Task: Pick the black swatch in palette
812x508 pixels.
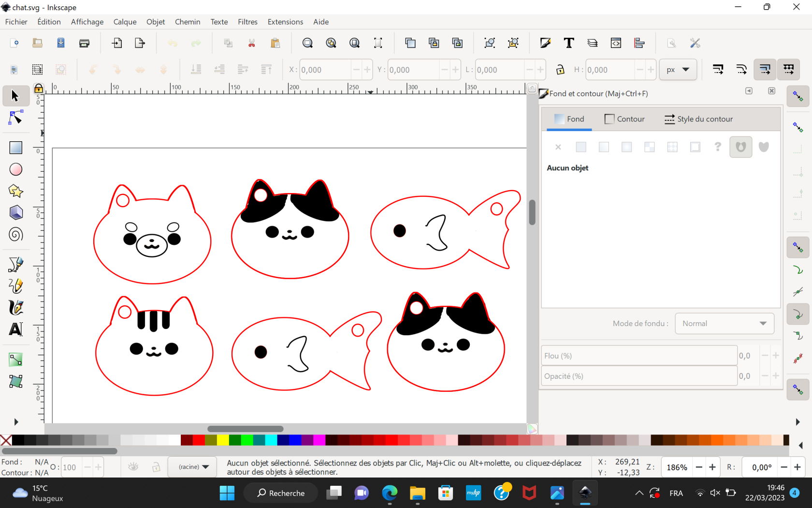Action: pos(18,440)
